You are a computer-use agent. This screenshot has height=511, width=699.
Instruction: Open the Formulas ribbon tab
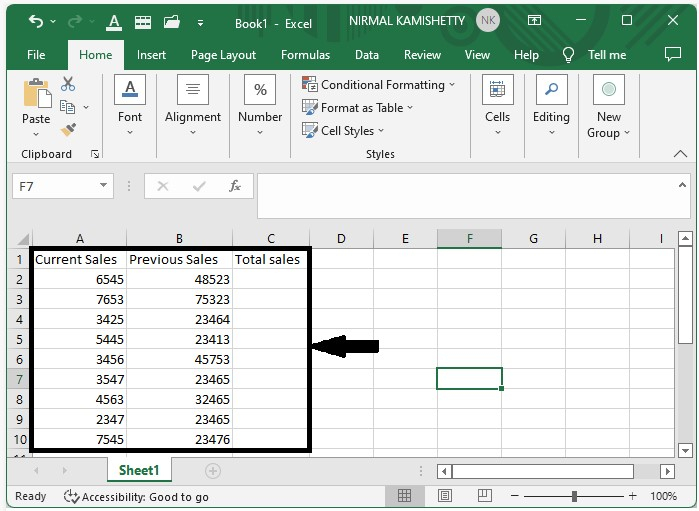coord(305,55)
